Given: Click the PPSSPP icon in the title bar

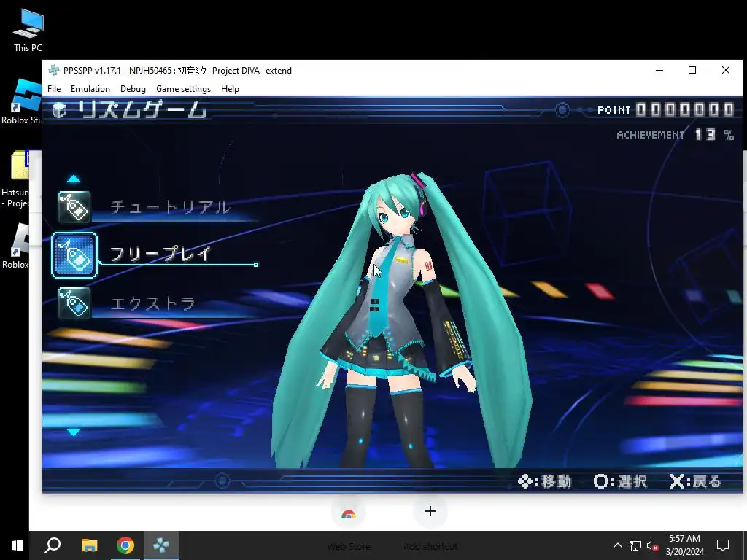Looking at the screenshot, I should 54,71.
